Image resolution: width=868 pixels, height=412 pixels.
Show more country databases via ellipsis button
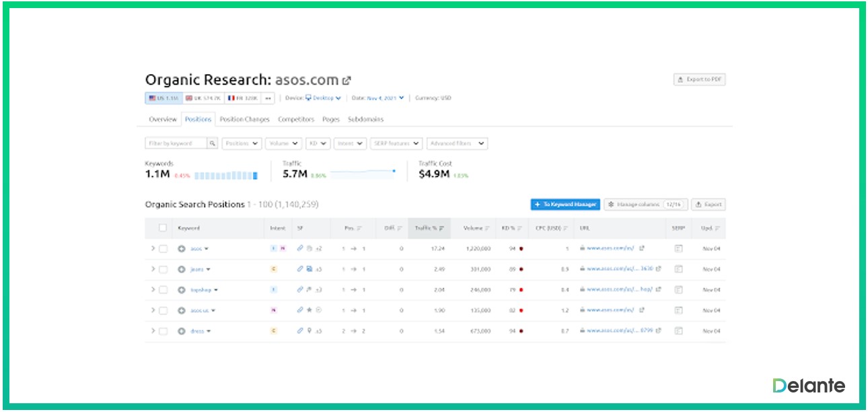point(268,98)
